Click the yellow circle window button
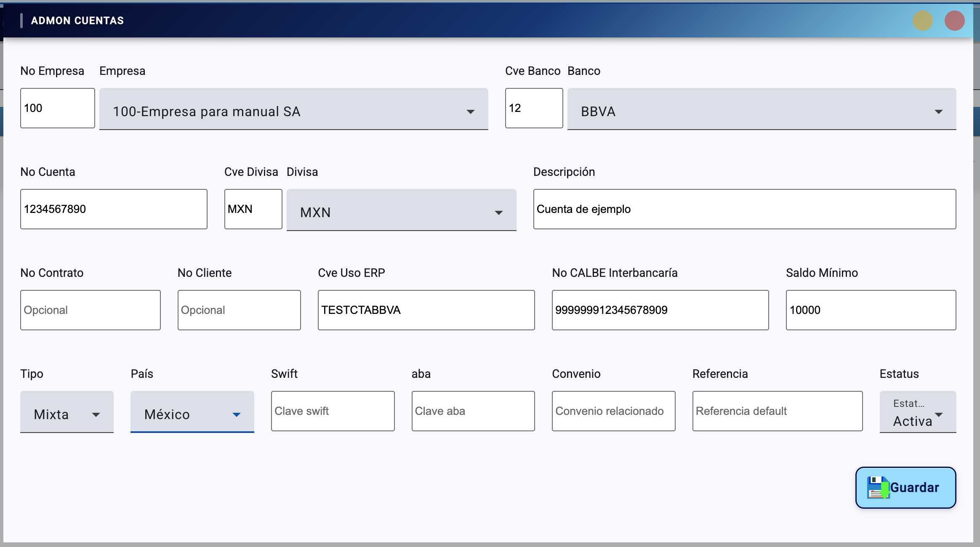 pyautogui.click(x=922, y=21)
